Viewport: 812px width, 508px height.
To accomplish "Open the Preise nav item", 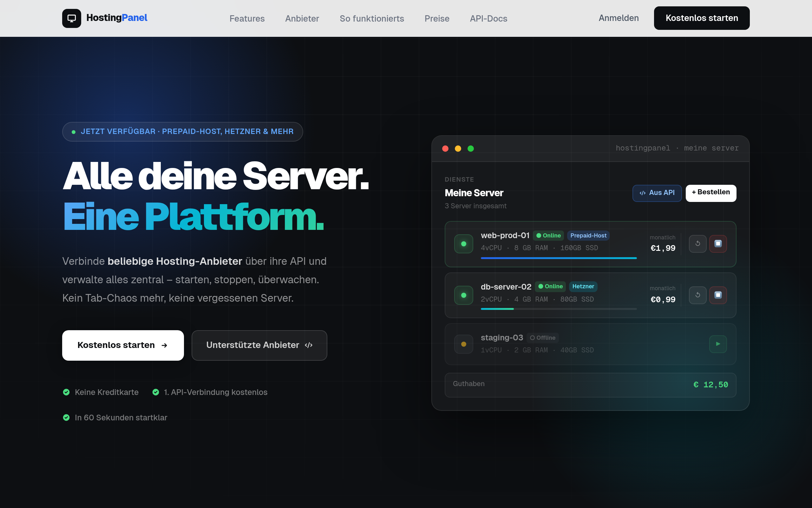I will (437, 18).
